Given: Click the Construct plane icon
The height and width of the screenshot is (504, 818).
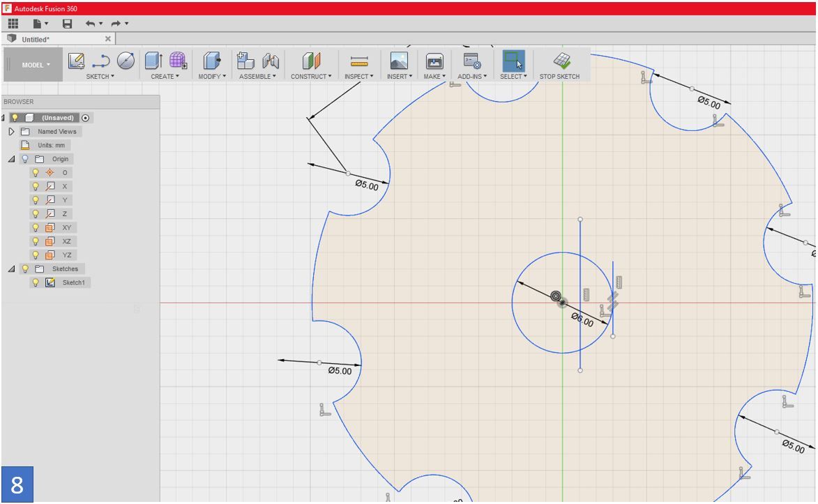Looking at the screenshot, I should (x=312, y=61).
